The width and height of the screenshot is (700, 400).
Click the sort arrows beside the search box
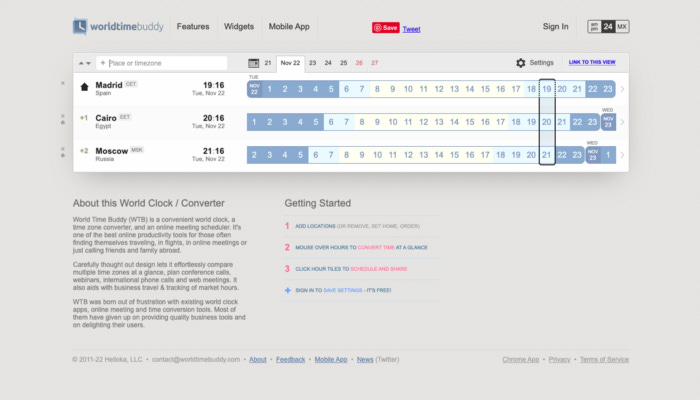[x=85, y=63]
